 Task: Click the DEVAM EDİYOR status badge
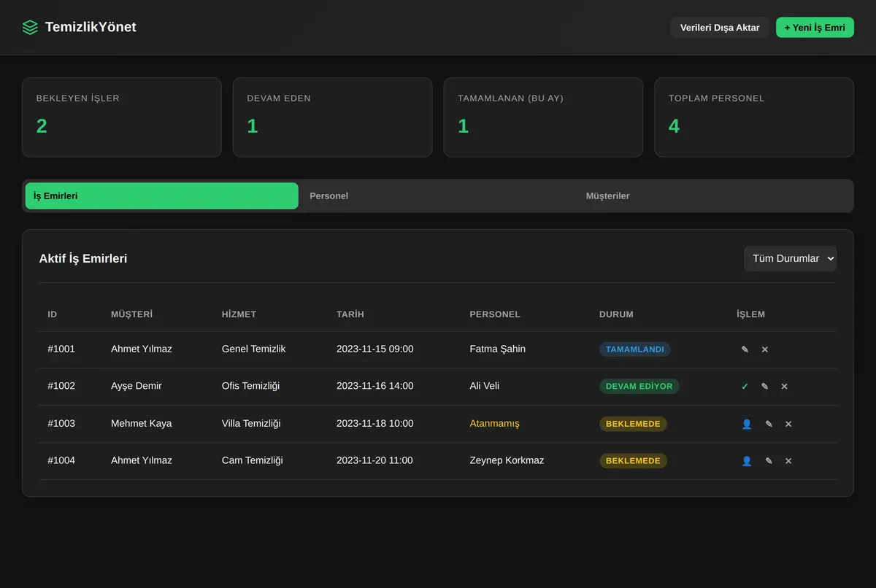pos(639,387)
